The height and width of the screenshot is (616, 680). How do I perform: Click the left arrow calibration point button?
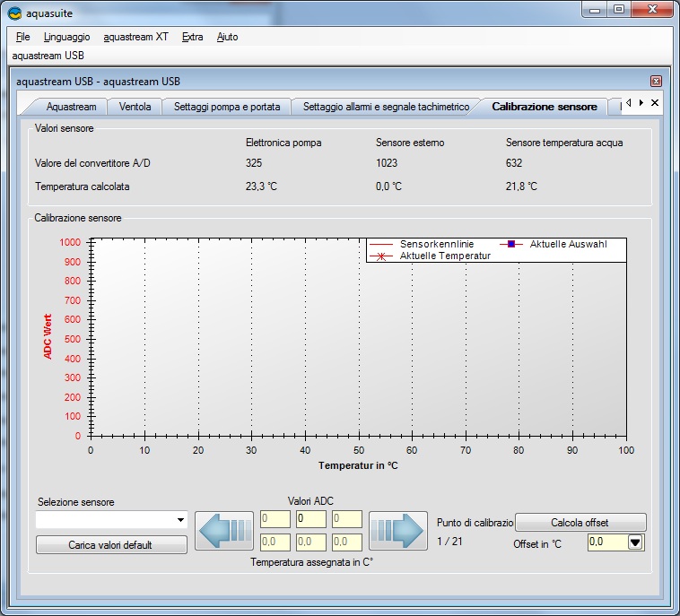click(223, 530)
